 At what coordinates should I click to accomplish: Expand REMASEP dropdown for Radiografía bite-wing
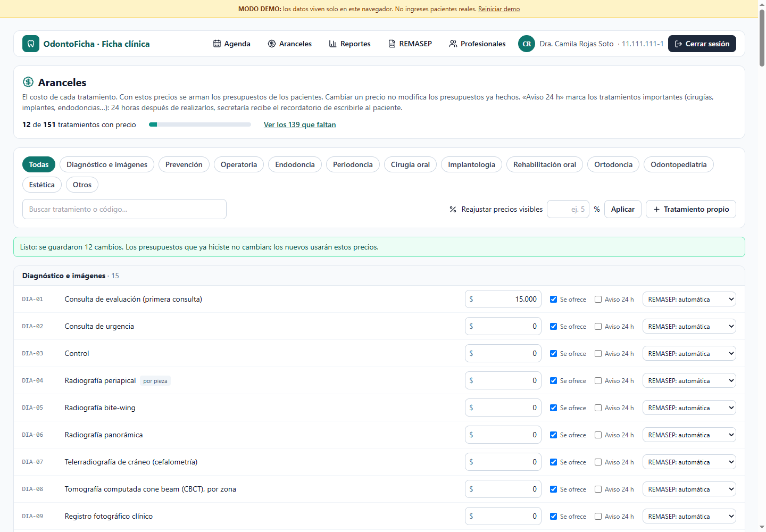point(689,408)
